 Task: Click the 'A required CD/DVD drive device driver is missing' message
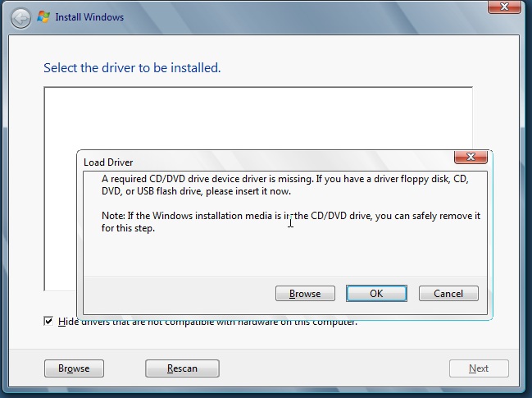[x=285, y=185]
